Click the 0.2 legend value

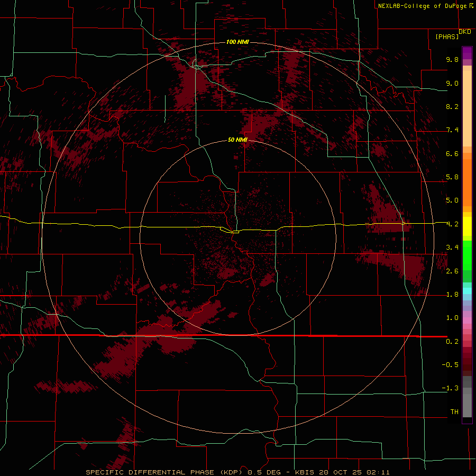coord(452,342)
